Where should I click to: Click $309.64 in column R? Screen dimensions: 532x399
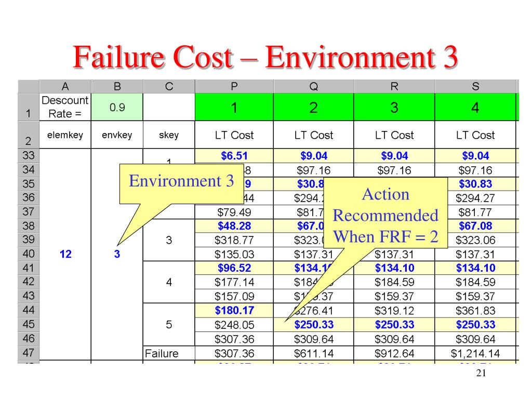coord(394,339)
